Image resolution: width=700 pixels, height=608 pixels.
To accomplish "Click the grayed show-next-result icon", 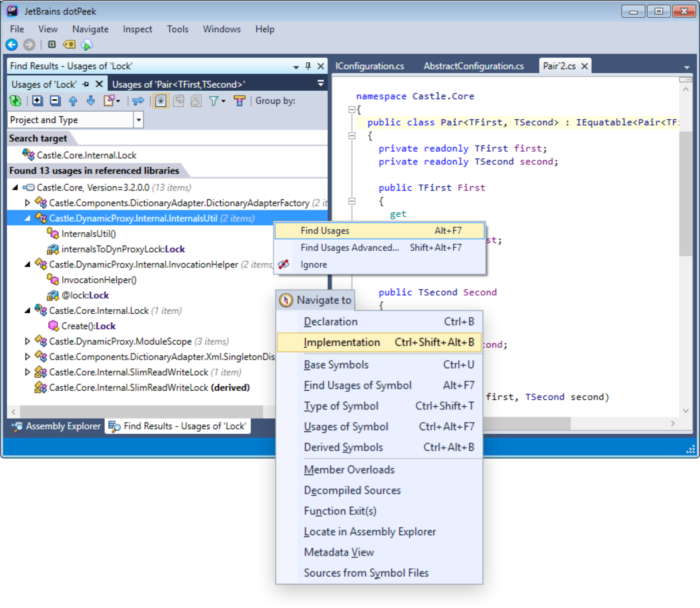I will pos(179,101).
